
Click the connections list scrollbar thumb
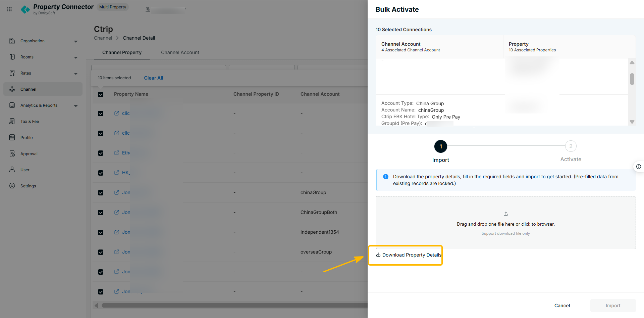tap(632, 79)
